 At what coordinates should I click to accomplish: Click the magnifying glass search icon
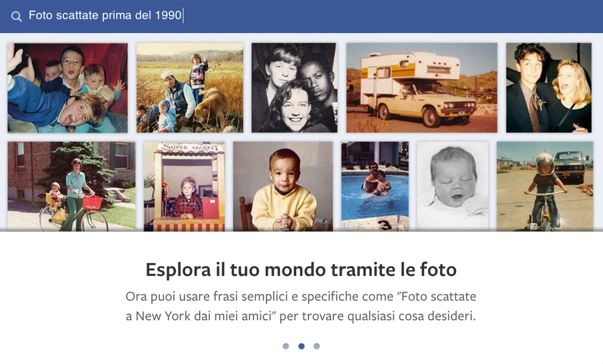point(16,16)
